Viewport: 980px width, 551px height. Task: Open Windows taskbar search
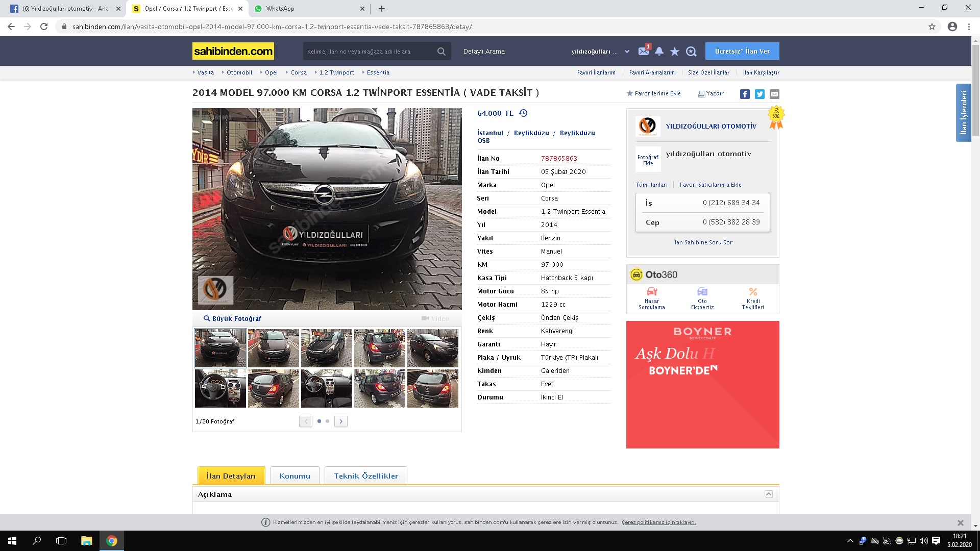tap(37, 541)
